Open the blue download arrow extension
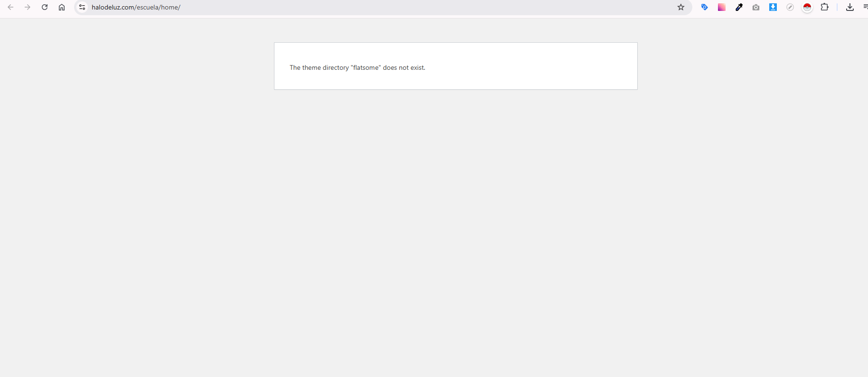The image size is (868, 377). [x=773, y=7]
